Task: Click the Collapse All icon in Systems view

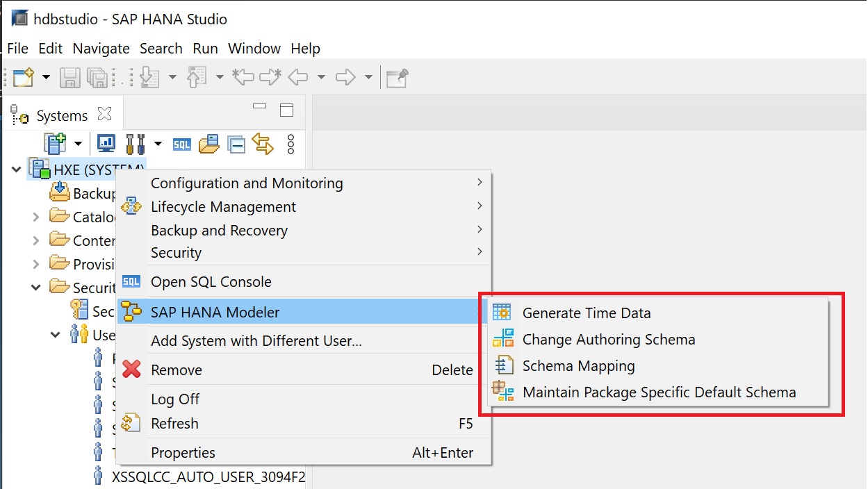Action: 236,144
